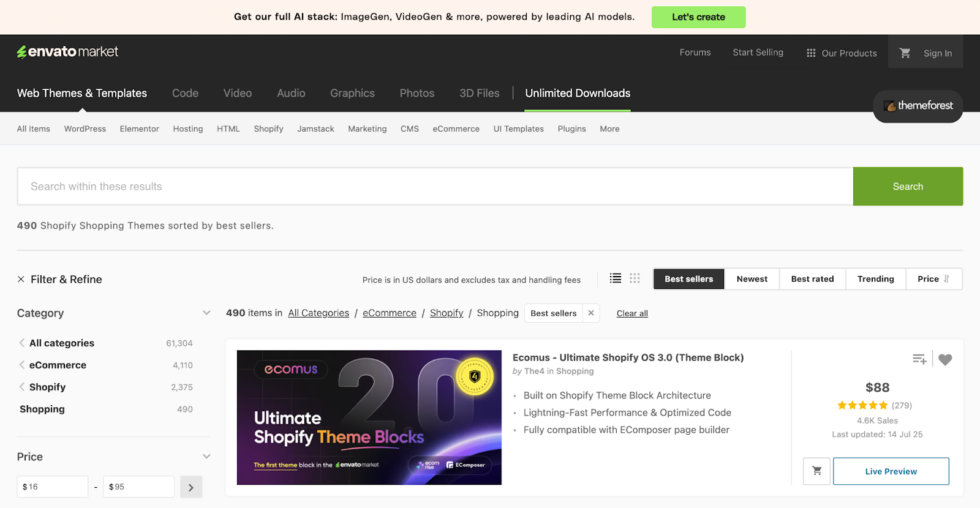Click the Envato Market logo
Image resolution: width=980 pixels, height=508 pixels.
67,52
